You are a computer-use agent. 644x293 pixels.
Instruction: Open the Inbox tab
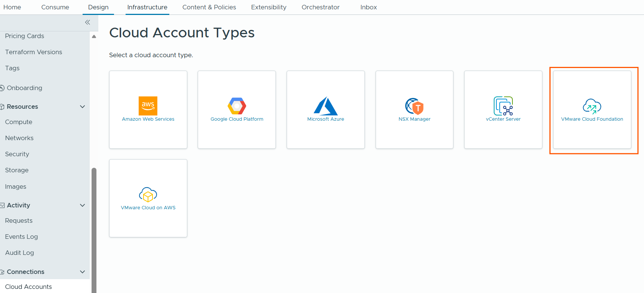pyautogui.click(x=368, y=7)
